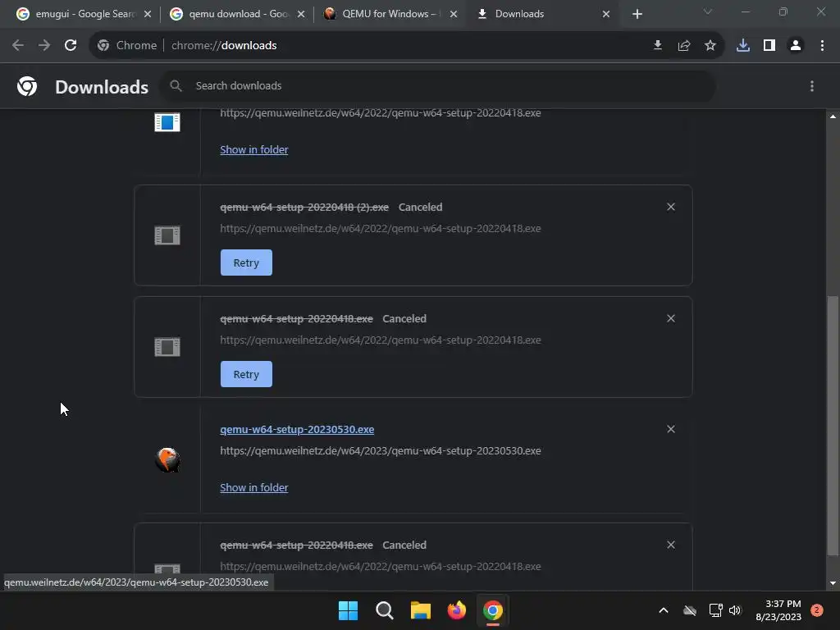Open File Explorer from taskbar

(421, 610)
